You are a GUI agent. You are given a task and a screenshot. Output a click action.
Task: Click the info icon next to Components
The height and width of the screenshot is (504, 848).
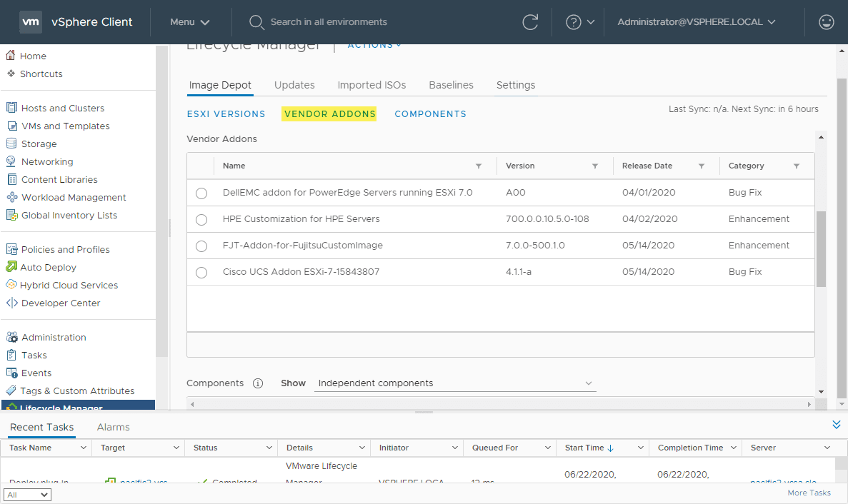pyautogui.click(x=258, y=383)
